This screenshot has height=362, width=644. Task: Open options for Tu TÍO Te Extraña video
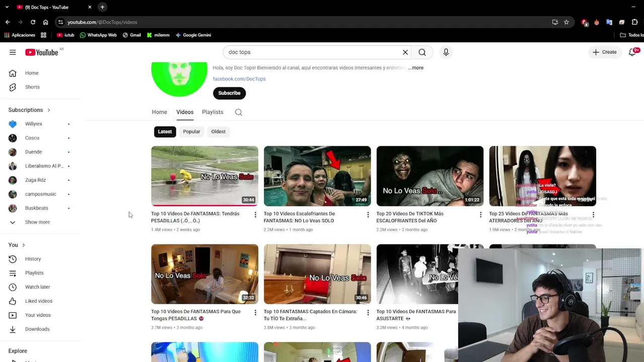pyautogui.click(x=368, y=313)
